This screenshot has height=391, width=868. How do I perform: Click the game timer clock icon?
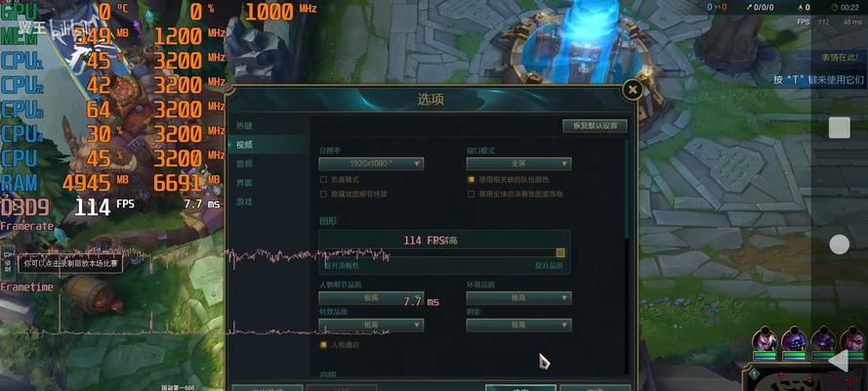(836, 8)
